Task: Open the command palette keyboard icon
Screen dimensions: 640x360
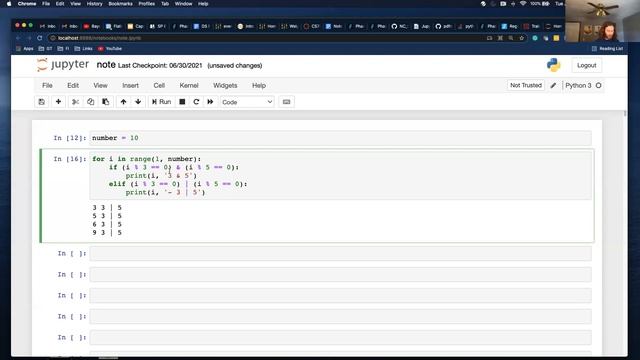Action: [287, 102]
